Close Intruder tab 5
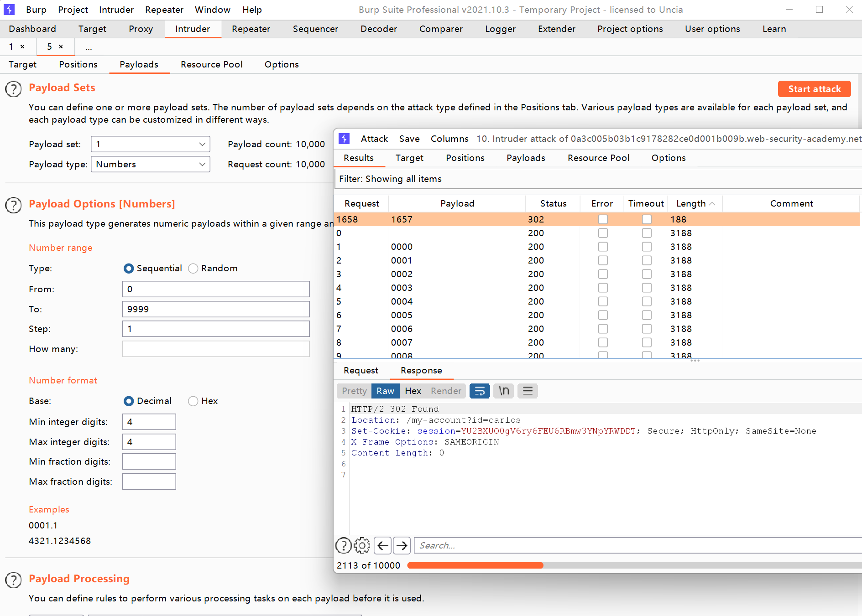The image size is (862, 616). (x=61, y=47)
